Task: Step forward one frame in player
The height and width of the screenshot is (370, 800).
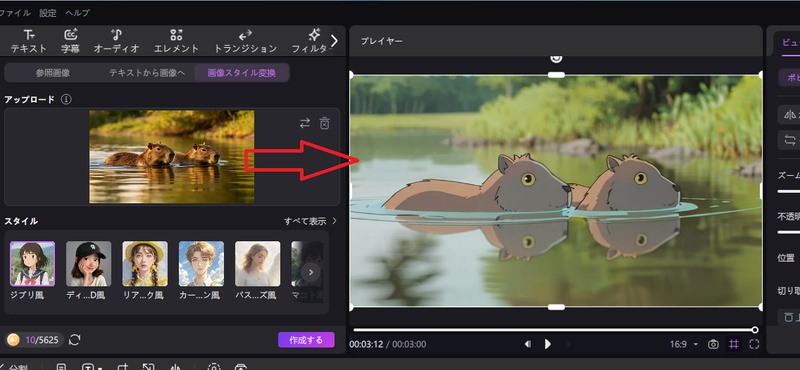Action: coord(568,344)
